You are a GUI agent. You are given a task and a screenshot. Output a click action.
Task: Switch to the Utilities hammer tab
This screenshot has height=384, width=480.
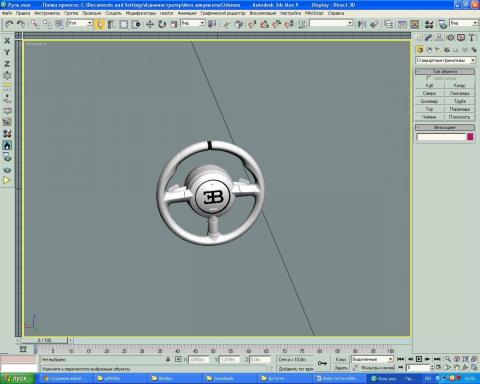471,38
